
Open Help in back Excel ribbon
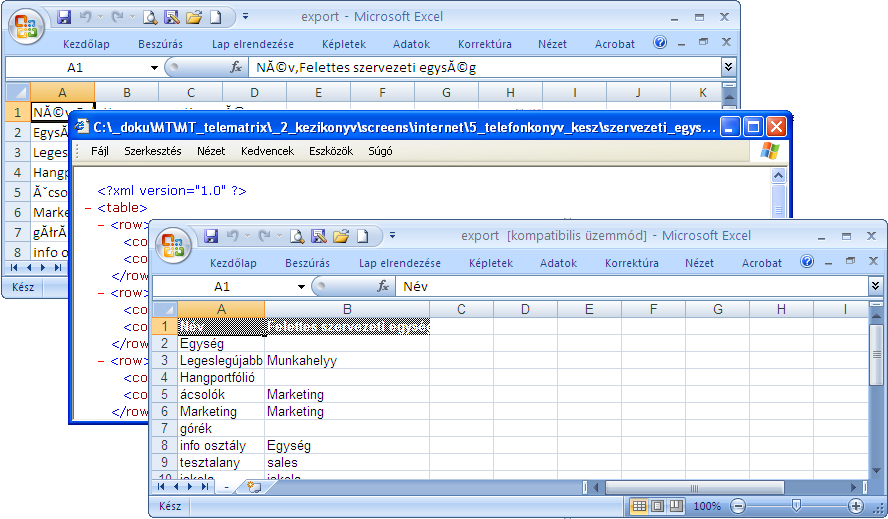[x=660, y=42]
